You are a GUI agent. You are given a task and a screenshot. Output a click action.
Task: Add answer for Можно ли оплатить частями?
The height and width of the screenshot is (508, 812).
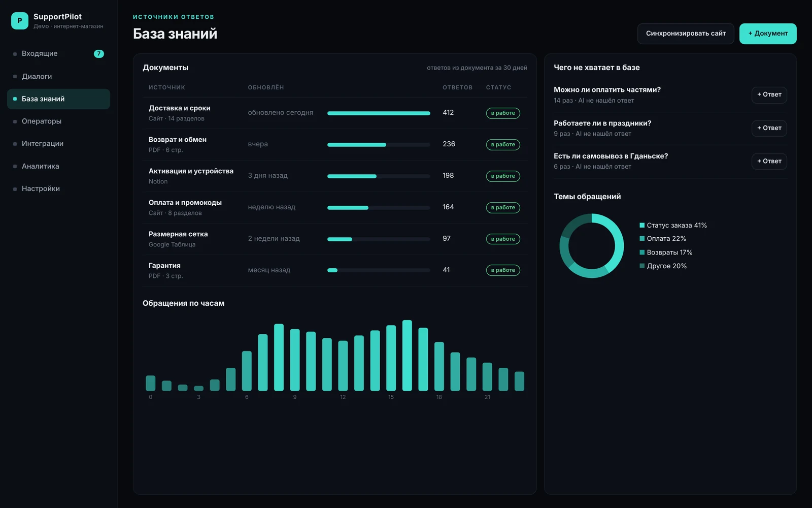pos(769,94)
